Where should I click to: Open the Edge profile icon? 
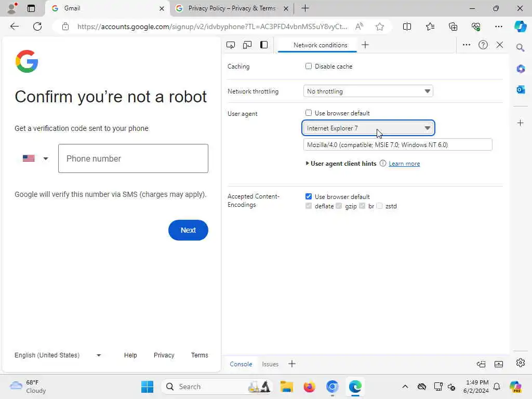(12, 8)
